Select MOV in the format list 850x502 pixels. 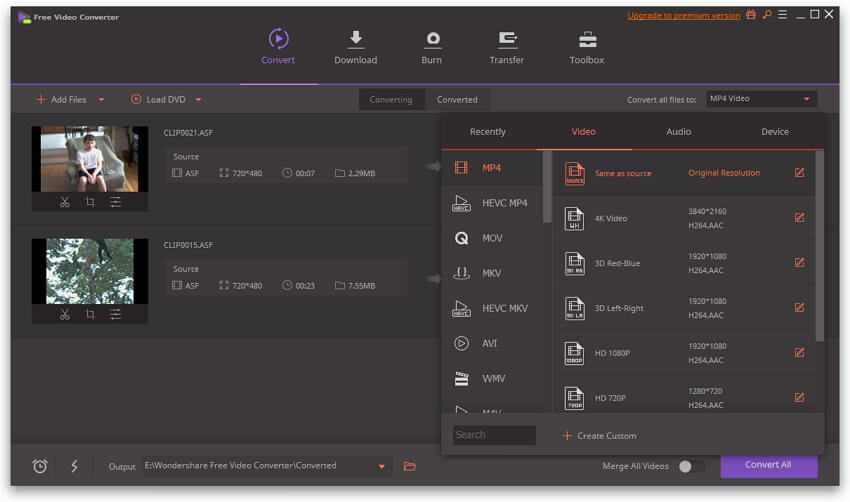coord(492,239)
